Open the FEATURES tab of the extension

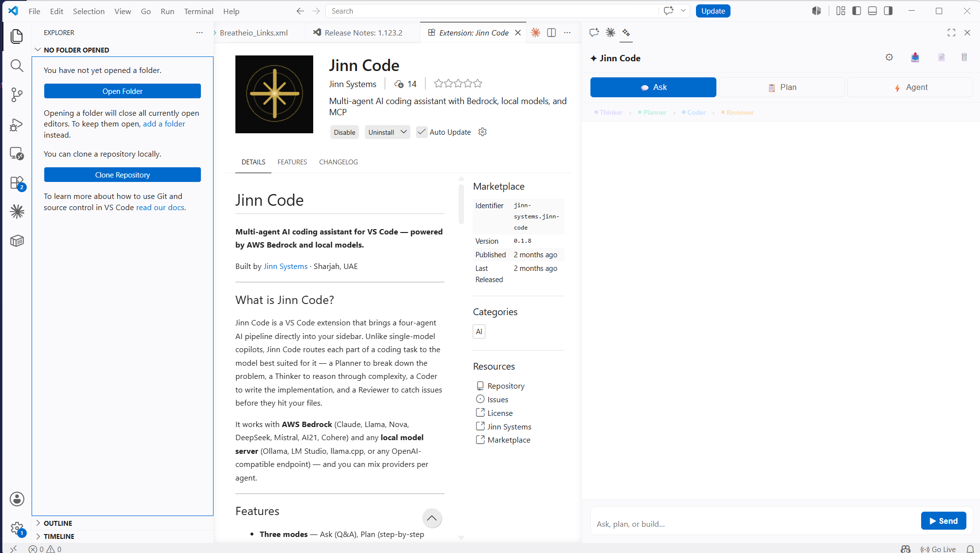click(292, 162)
